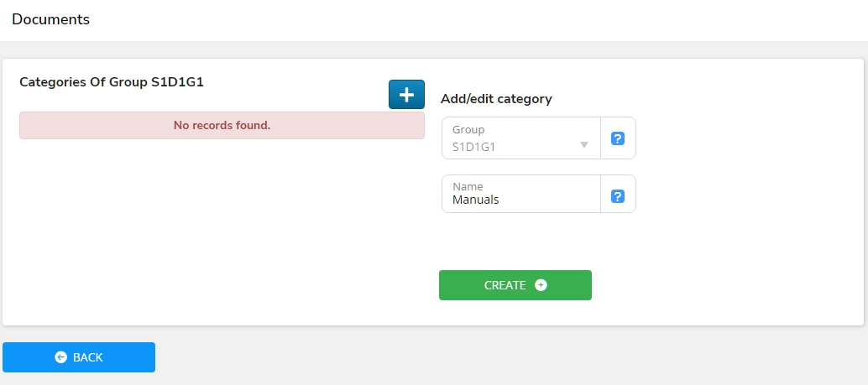Click the Documents page title
Image resolution: width=868 pixels, height=385 pixels.
coord(50,19)
